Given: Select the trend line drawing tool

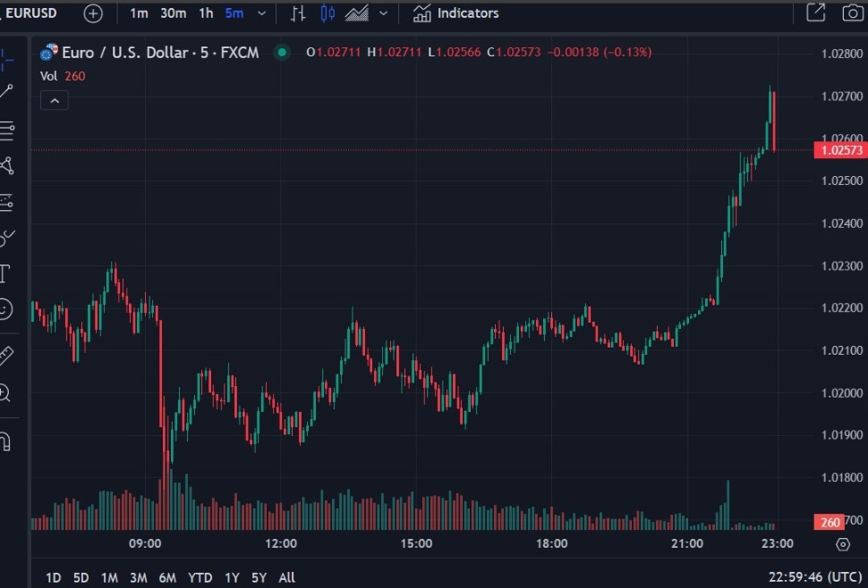Looking at the screenshot, I should point(7,92).
